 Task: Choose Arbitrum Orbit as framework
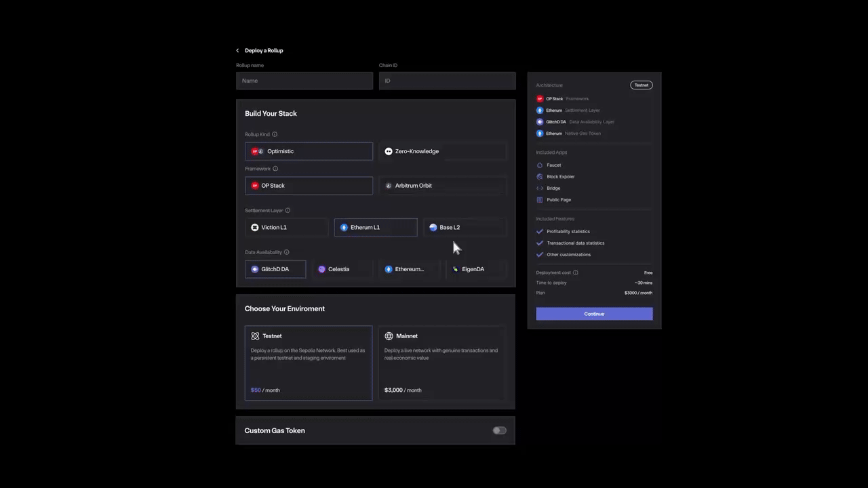click(x=442, y=186)
